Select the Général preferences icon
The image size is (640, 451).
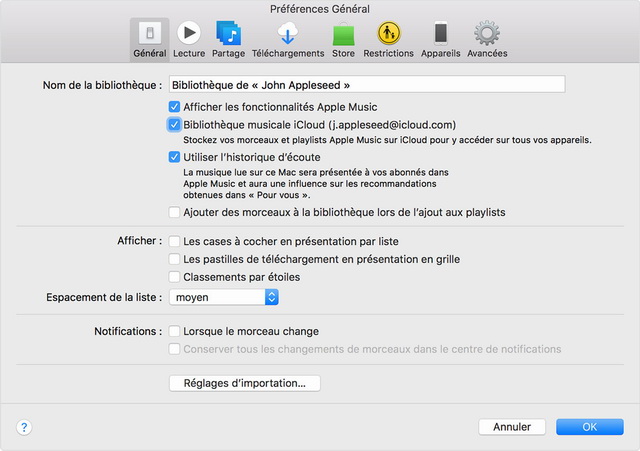(149, 38)
